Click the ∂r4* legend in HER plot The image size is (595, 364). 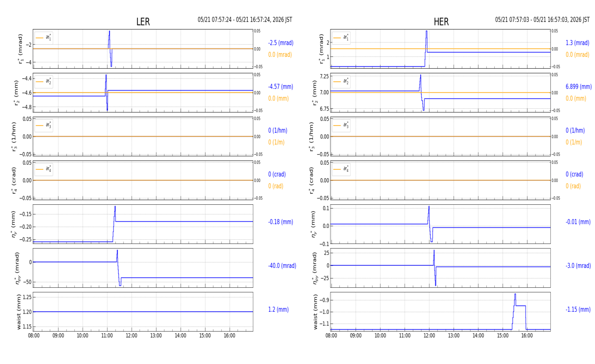(x=341, y=169)
